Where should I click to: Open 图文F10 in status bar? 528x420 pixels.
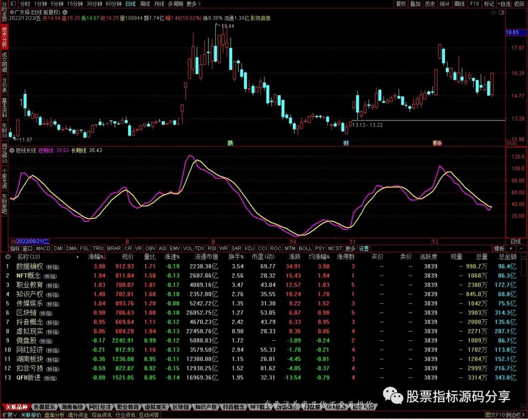click(495, 415)
